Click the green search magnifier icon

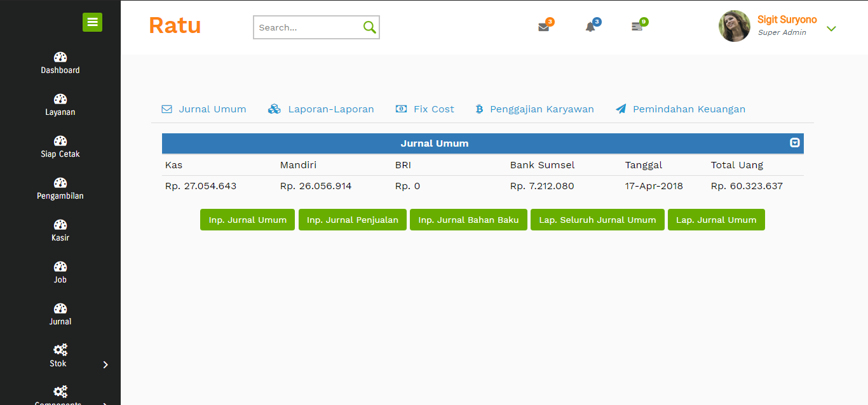[x=369, y=27]
